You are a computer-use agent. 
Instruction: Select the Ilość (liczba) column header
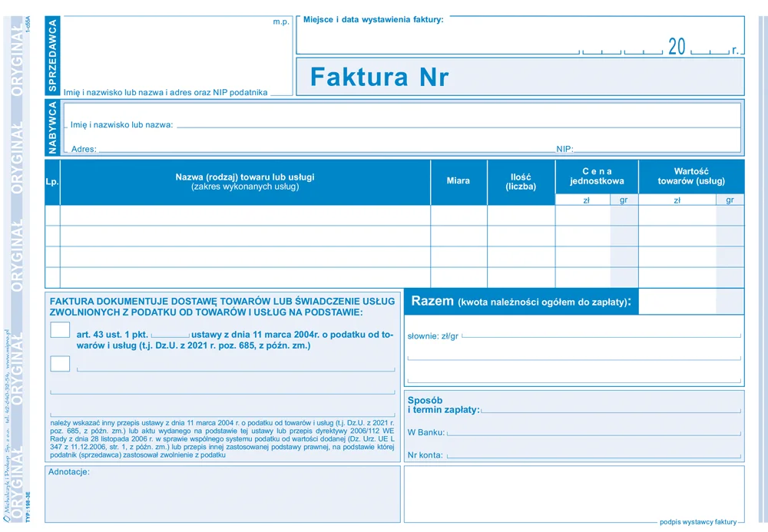[x=521, y=181]
